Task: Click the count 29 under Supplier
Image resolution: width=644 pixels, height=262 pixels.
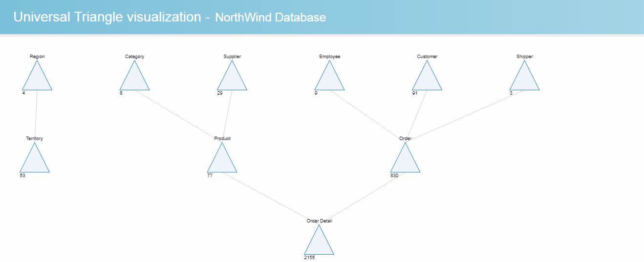Action: pyautogui.click(x=219, y=93)
